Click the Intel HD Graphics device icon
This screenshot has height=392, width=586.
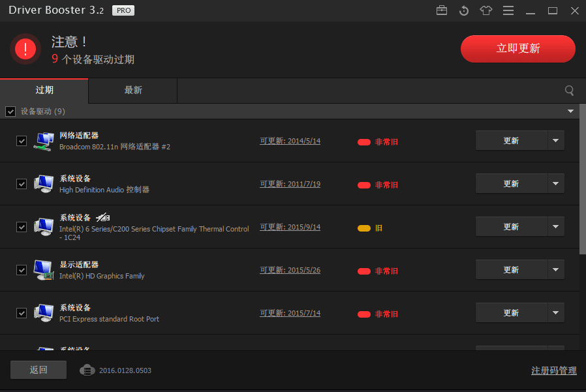(44, 270)
